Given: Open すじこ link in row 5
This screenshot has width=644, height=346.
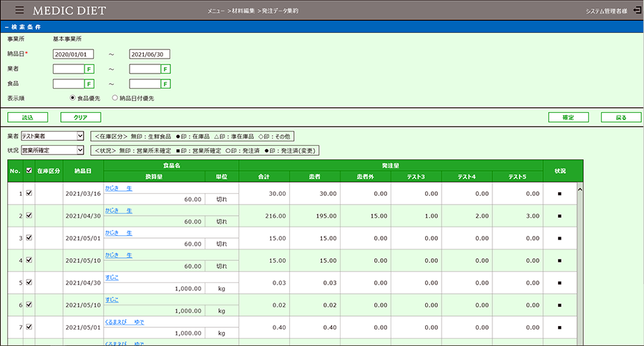Looking at the screenshot, I should click(112, 277).
